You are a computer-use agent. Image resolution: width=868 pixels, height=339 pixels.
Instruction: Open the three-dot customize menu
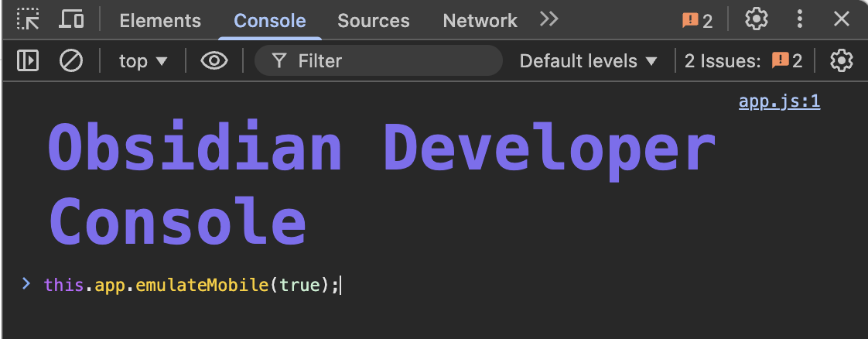click(799, 19)
